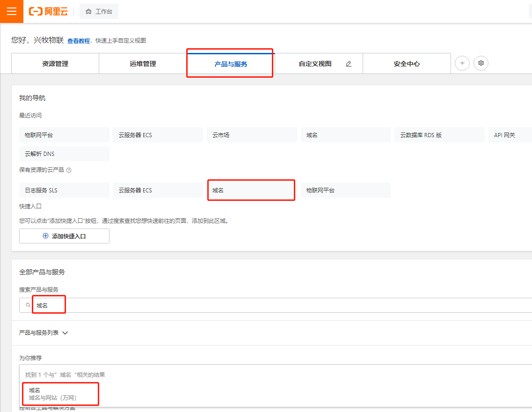Click the 全部产品与服务 heading
The image size is (532, 412).
point(42,272)
